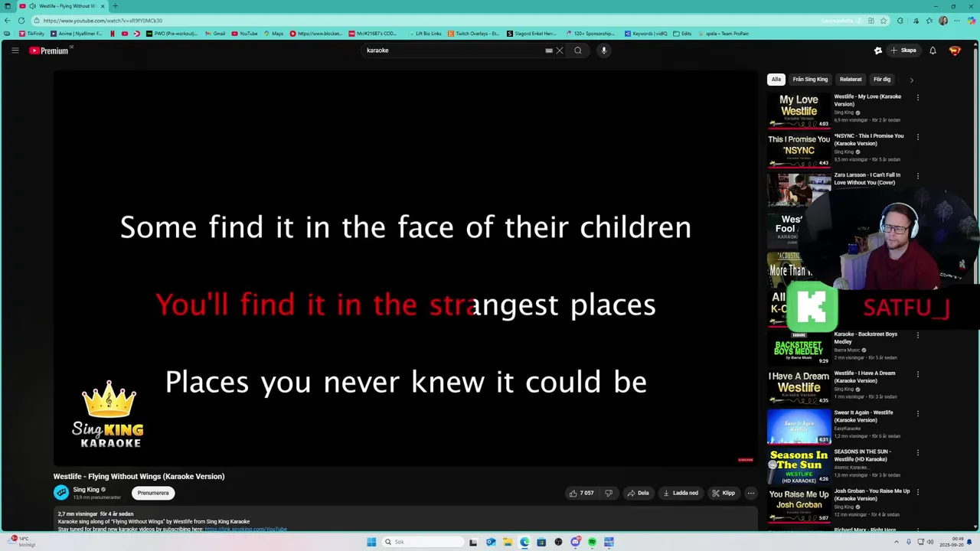Open the Sing King channel name link
This screenshot has height=551, width=980.
pos(86,490)
